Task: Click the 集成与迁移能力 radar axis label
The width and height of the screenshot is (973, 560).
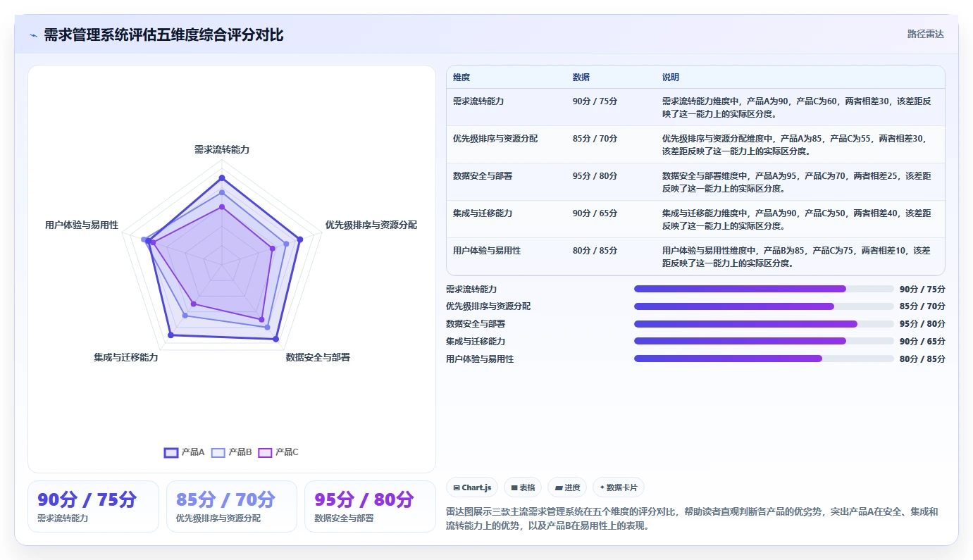Action: pyautogui.click(x=126, y=357)
